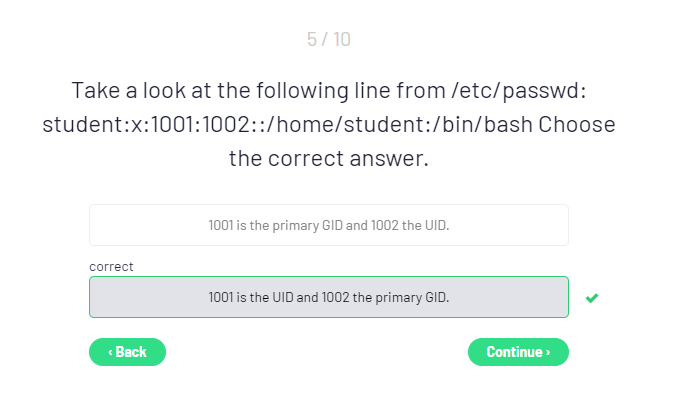Click the word 'Continue' on the button
The width and height of the screenshot is (696, 405).
point(514,352)
